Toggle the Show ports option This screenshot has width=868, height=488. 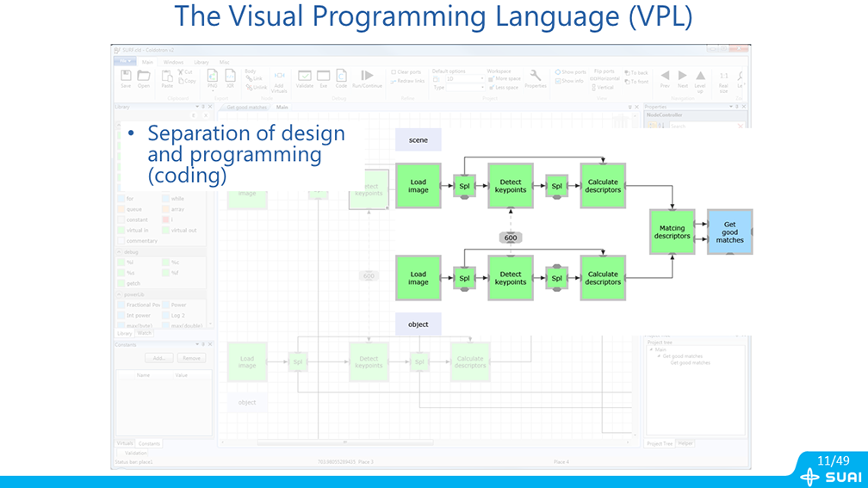558,72
